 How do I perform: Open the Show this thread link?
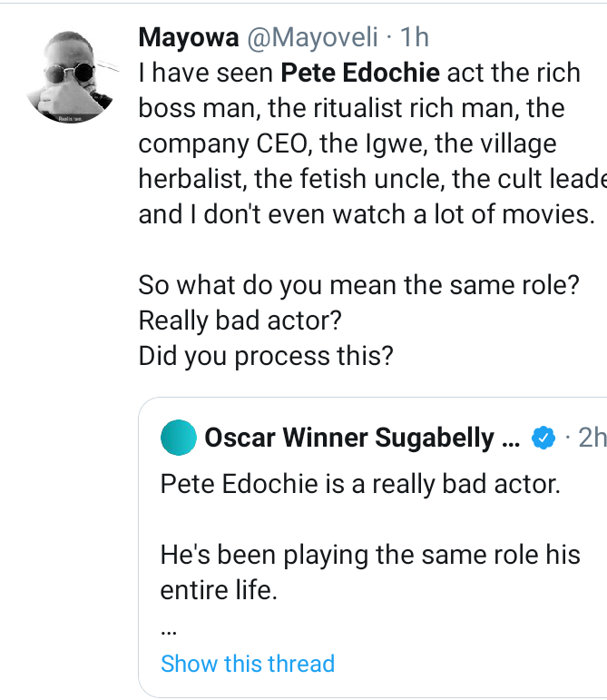[248, 664]
